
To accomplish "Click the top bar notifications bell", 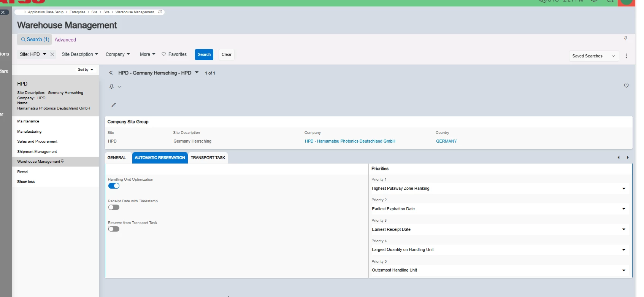I will pyautogui.click(x=594, y=1).
